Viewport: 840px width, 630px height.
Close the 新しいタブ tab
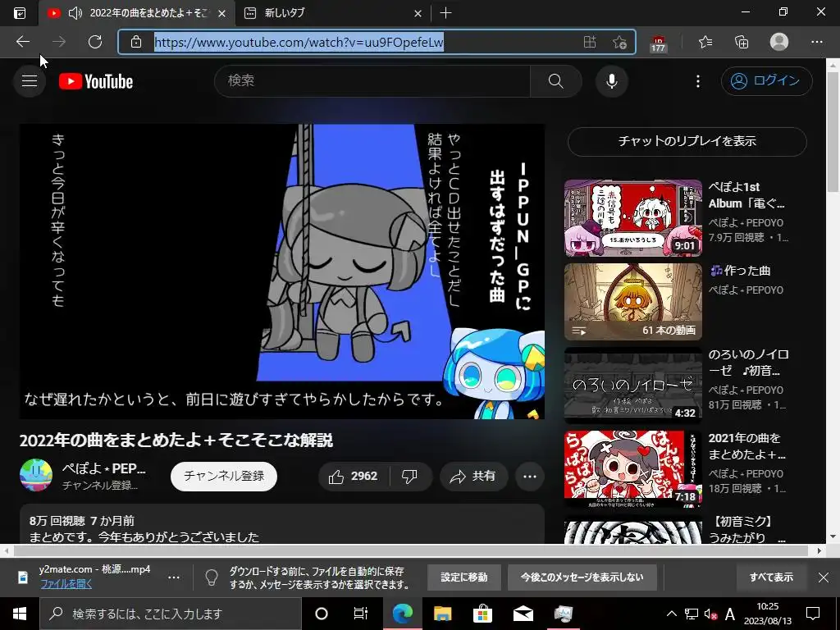click(x=418, y=13)
